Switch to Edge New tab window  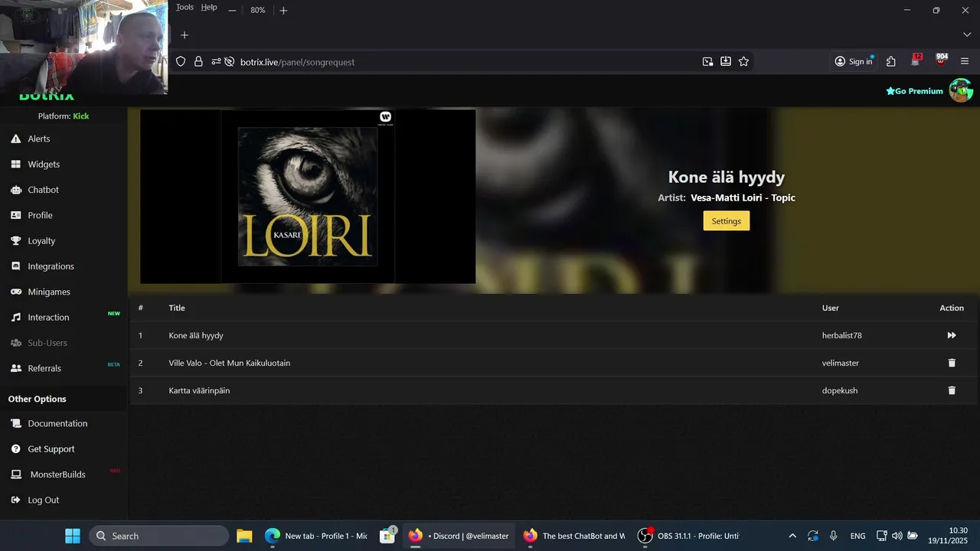pos(316,536)
